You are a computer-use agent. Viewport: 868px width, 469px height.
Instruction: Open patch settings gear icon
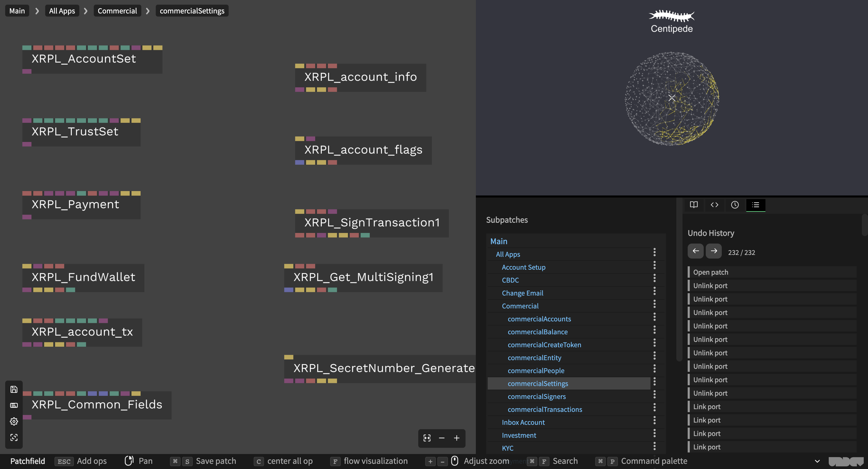click(x=14, y=421)
